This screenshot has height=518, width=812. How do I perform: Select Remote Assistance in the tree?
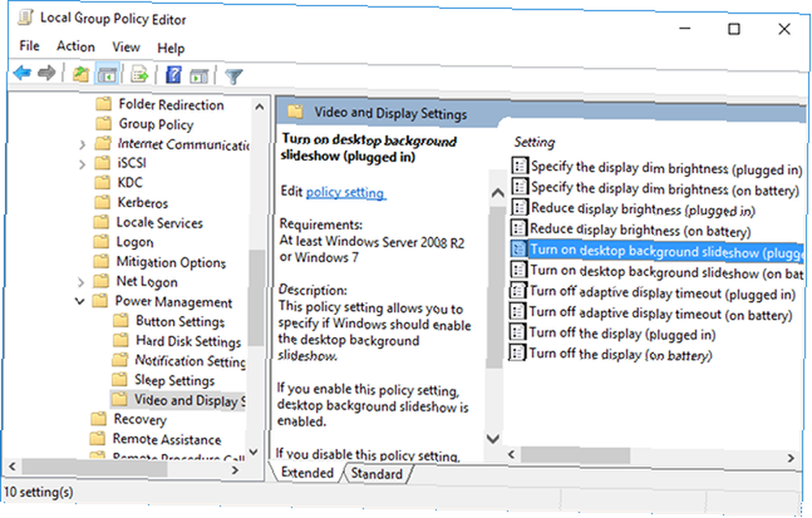(166, 439)
